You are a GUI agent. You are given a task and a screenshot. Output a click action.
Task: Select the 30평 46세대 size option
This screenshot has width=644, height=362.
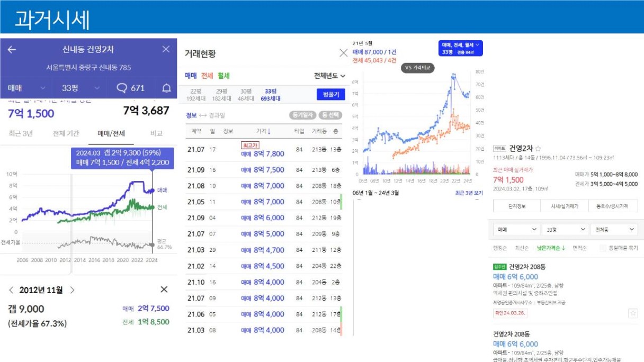tap(245, 95)
